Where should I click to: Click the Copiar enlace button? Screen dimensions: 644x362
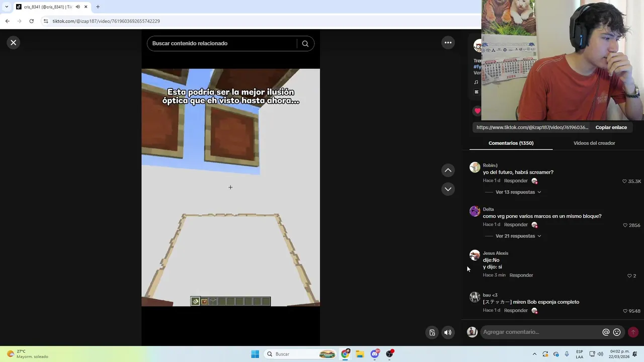[x=611, y=127]
